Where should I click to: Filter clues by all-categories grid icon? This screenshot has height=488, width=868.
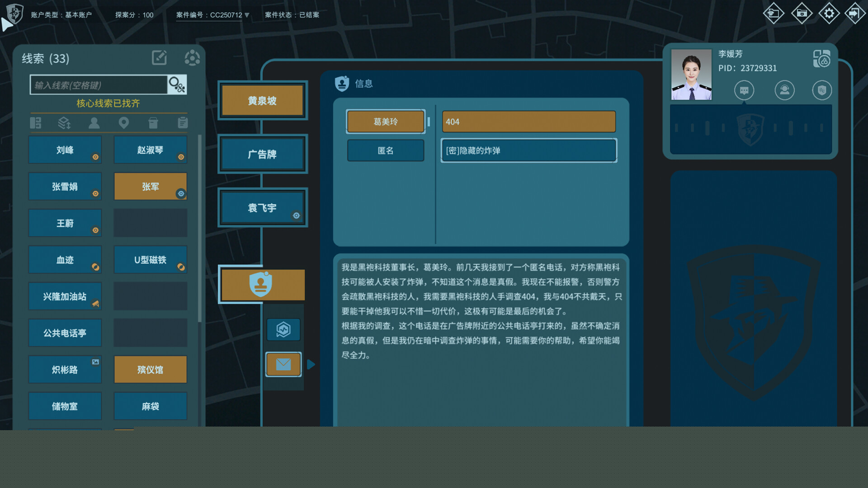point(36,123)
